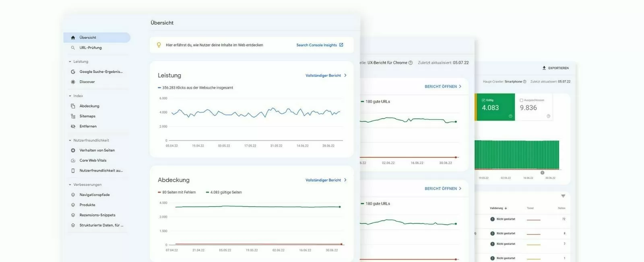This screenshot has height=262, width=644.
Task: Open the Core Web Vitals menu item
Action: point(93,160)
